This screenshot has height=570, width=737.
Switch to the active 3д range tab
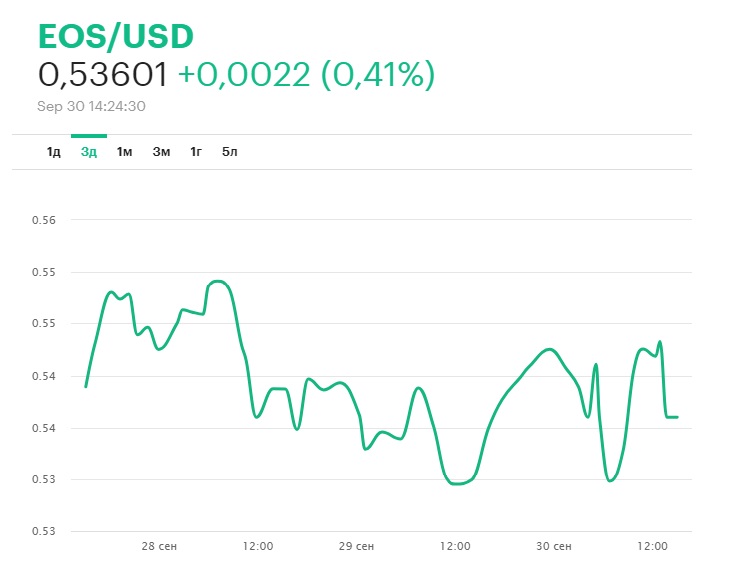[x=89, y=152]
